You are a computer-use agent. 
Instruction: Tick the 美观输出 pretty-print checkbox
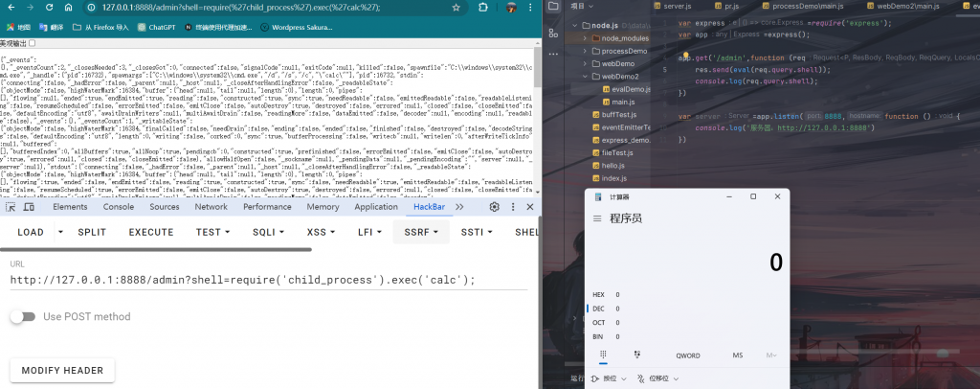click(33, 43)
